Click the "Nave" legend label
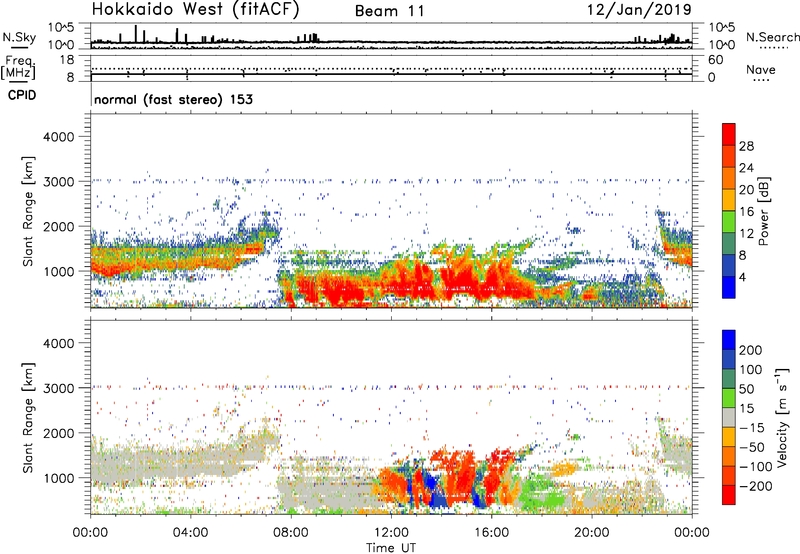The height and width of the screenshot is (554, 800). 761,69
